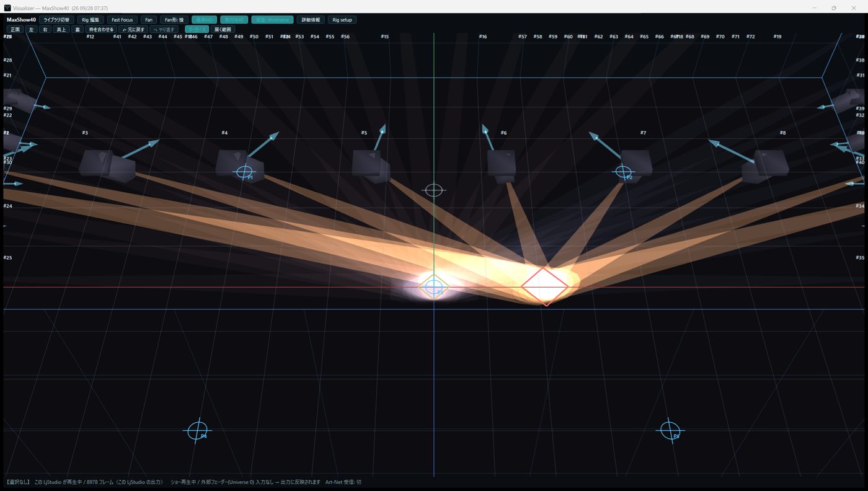Click やり直す redo button
The width and height of the screenshot is (868, 491).
click(165, 29)
